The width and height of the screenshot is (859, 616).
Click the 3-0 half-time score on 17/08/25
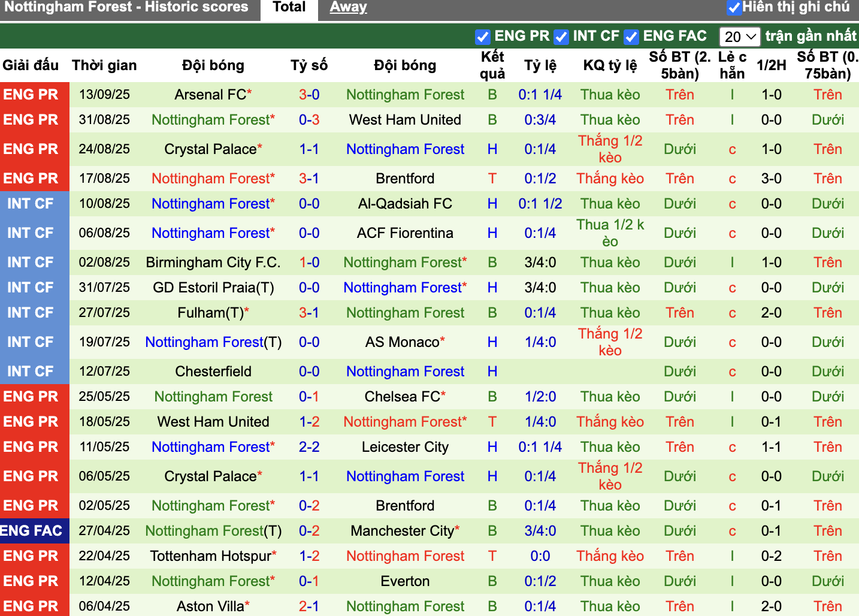tap(772, 179)
